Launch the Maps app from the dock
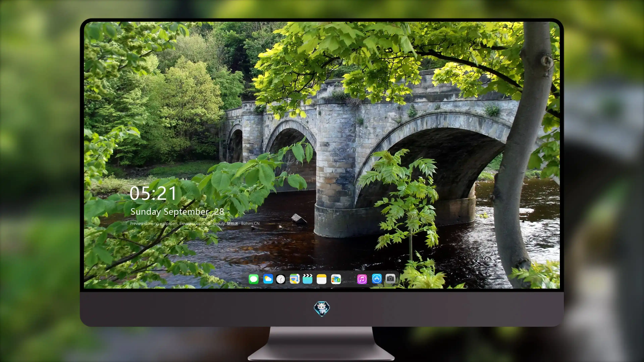This screenshot has width=644, height=362. click(x=294, y=279)
